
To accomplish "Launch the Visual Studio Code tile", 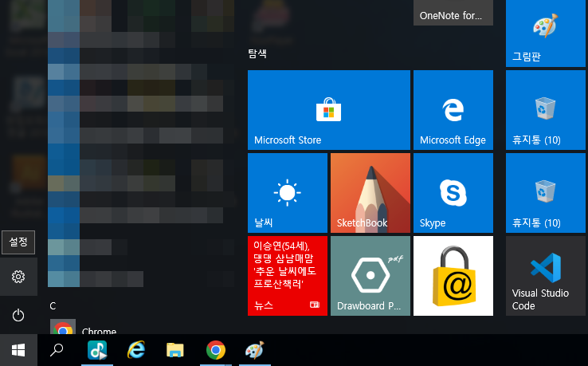I will [x=545, y=276].
